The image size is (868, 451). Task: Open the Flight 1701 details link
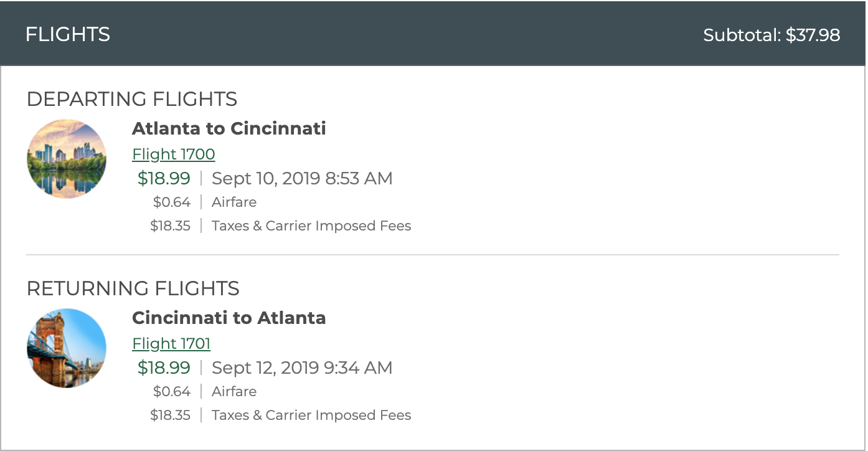coord(171,343)
